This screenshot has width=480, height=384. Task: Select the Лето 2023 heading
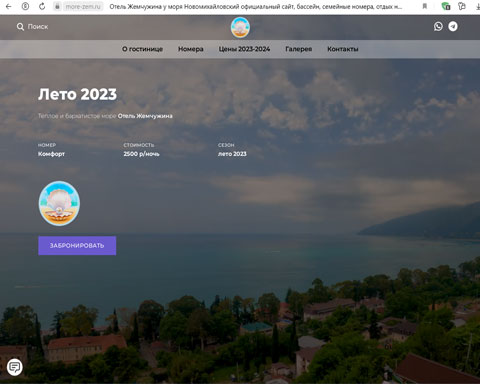[77, 94]
